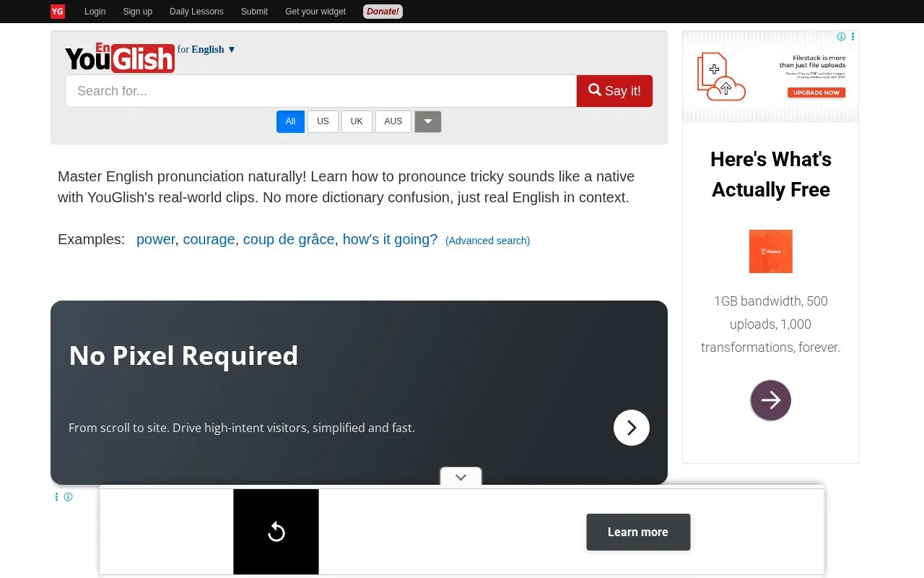Open the English language dropdown
Viewport: 924px width, 578px height.
(213, 49)
